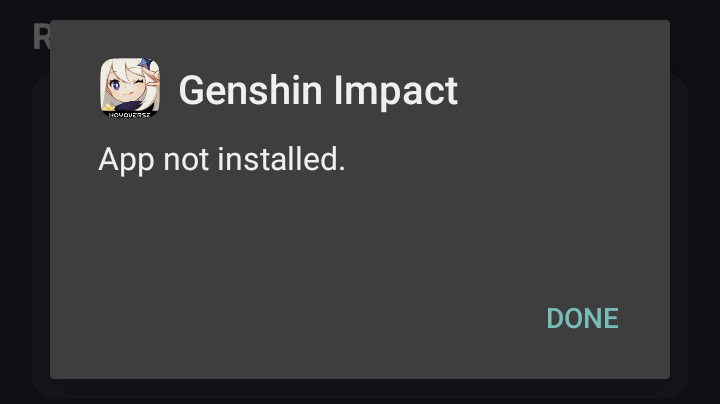
Task: Click the App not installed message
Action: point(222,159)
